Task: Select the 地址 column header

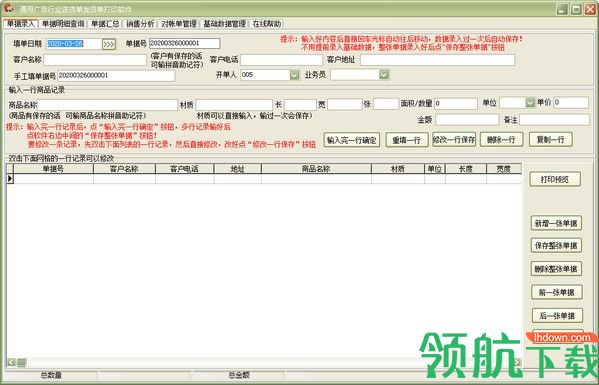Action: (238, 169)
